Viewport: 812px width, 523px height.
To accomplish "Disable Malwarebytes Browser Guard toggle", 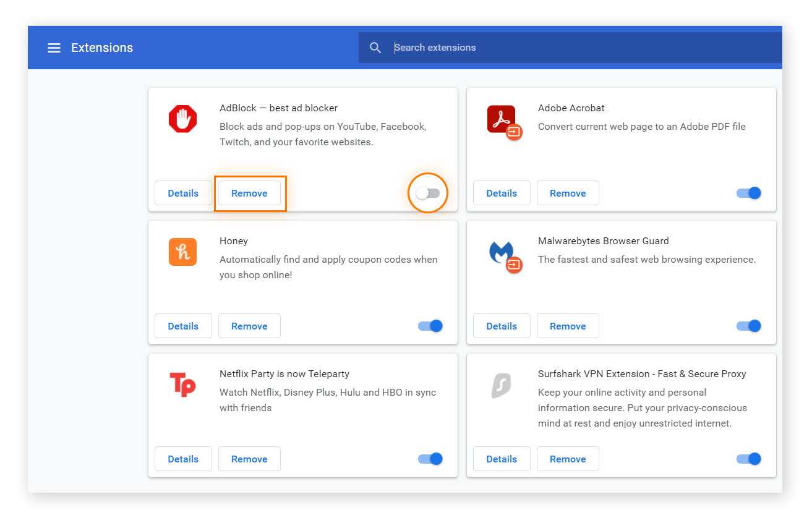I will [x=749, y=326].
